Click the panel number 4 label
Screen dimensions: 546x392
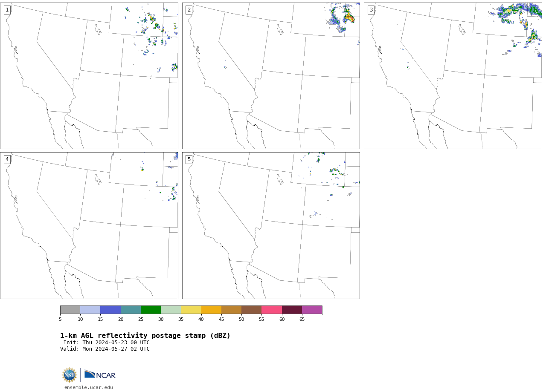7,159
